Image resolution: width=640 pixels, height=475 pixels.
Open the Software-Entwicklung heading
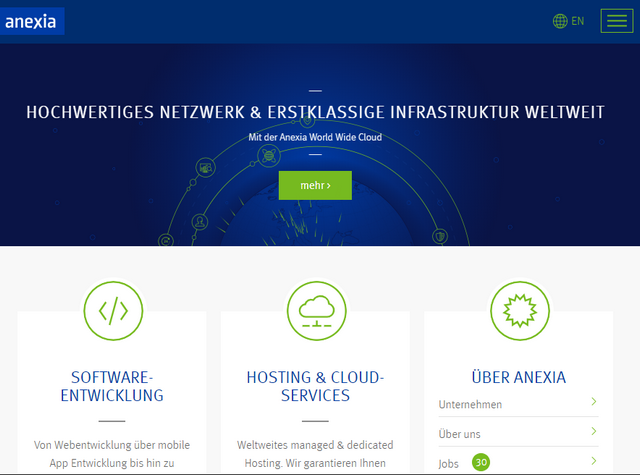112,386
